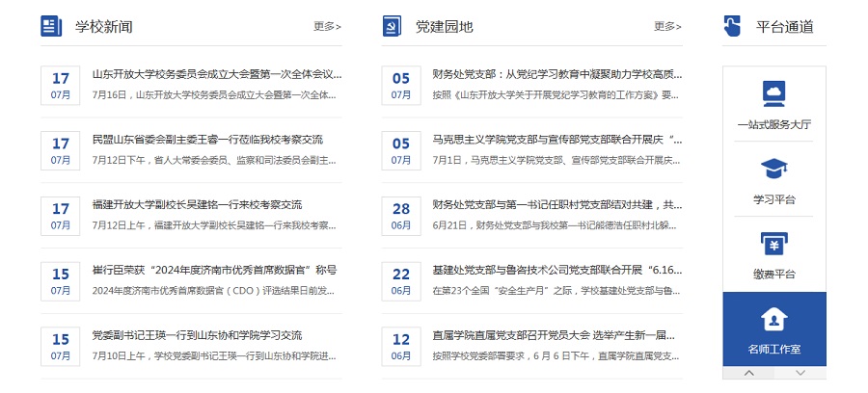
Task: Click the 12 06月 date box in 党建园地
Action: (x=401, y=346)
